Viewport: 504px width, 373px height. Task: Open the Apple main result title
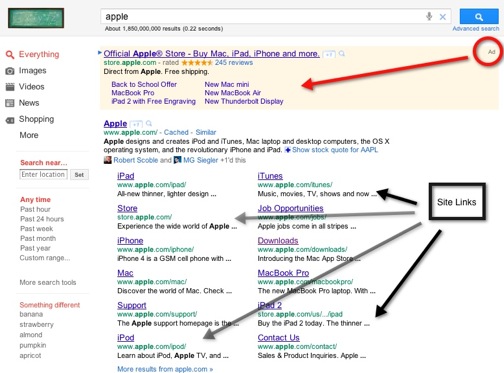[x=115, y=124]
